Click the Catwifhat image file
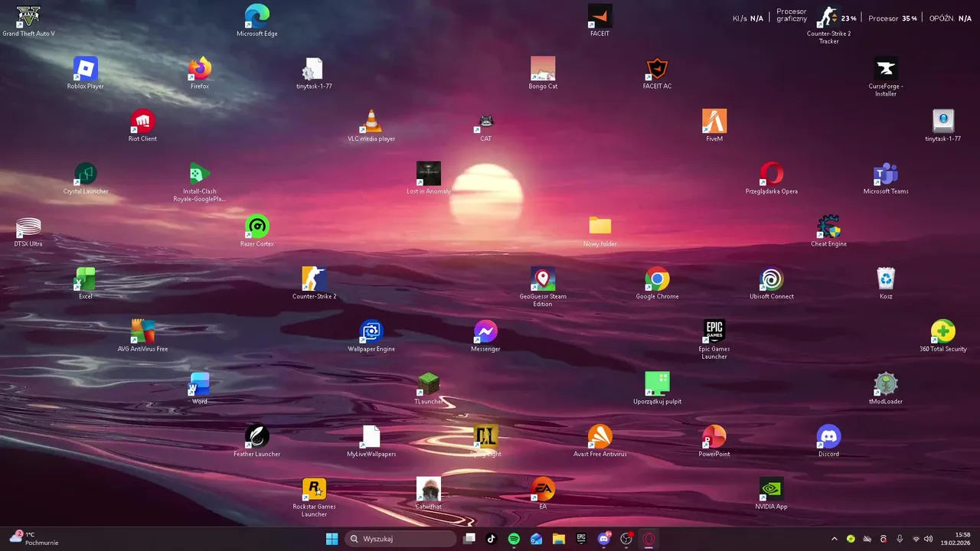 tap(429, 494)
